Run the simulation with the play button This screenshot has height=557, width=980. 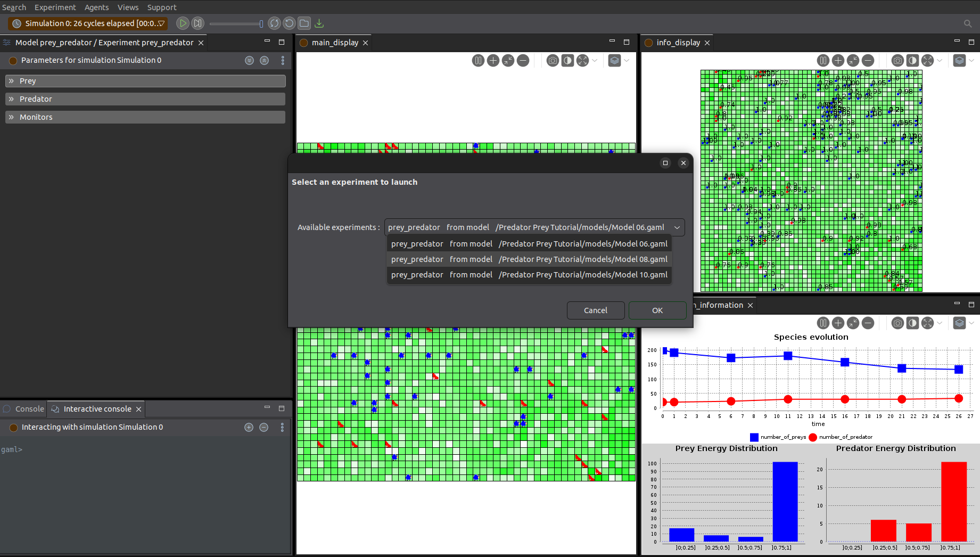183,23
